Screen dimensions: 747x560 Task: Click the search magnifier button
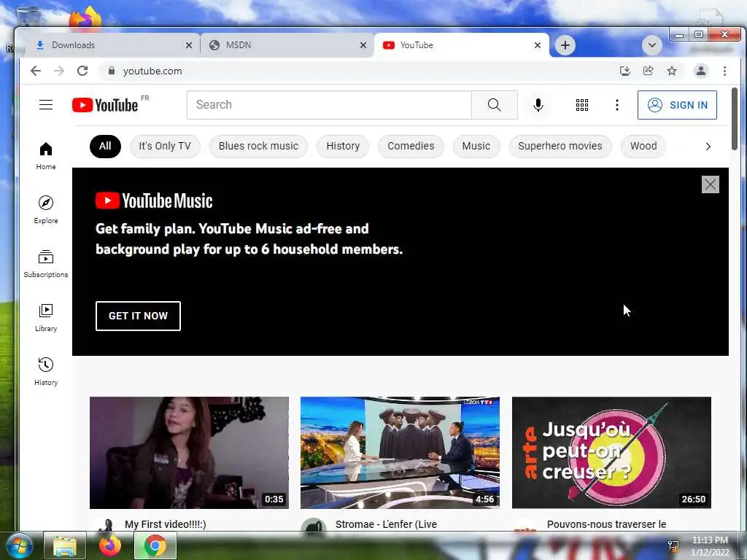494,105
